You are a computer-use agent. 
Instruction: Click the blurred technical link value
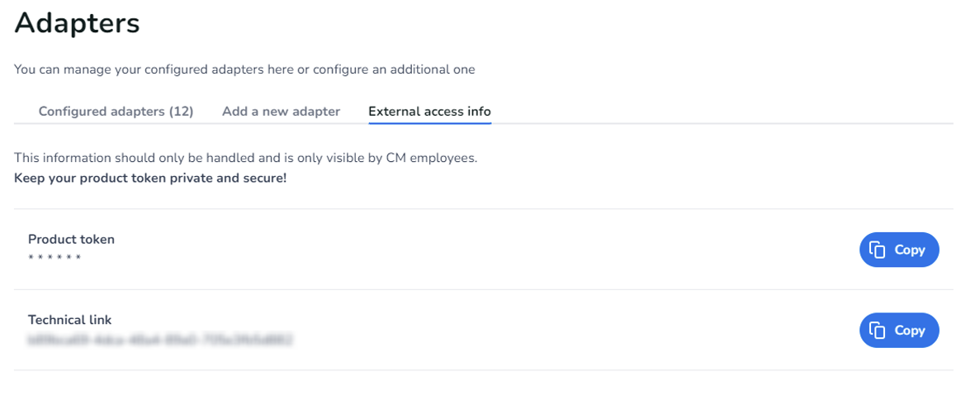(160, 339)
